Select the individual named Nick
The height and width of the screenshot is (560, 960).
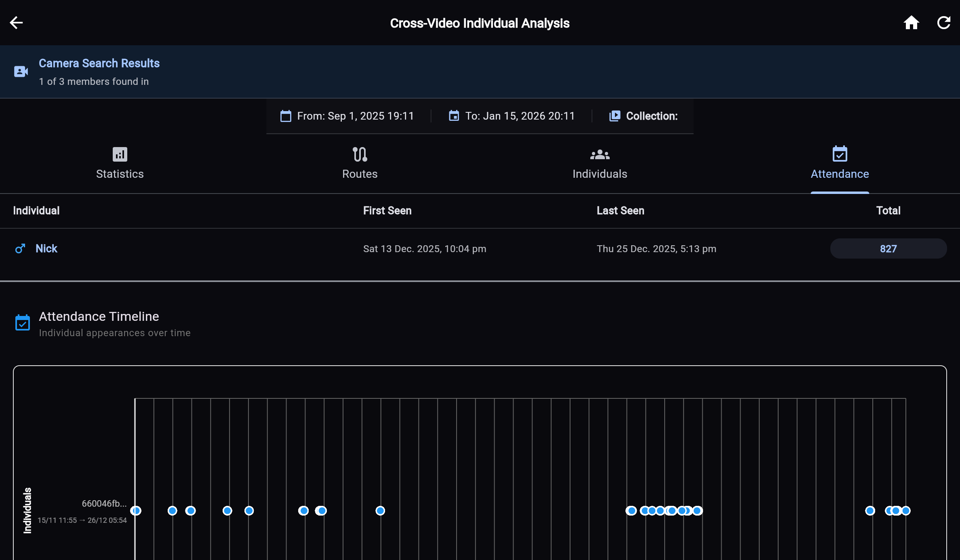[x=46, y=248]
